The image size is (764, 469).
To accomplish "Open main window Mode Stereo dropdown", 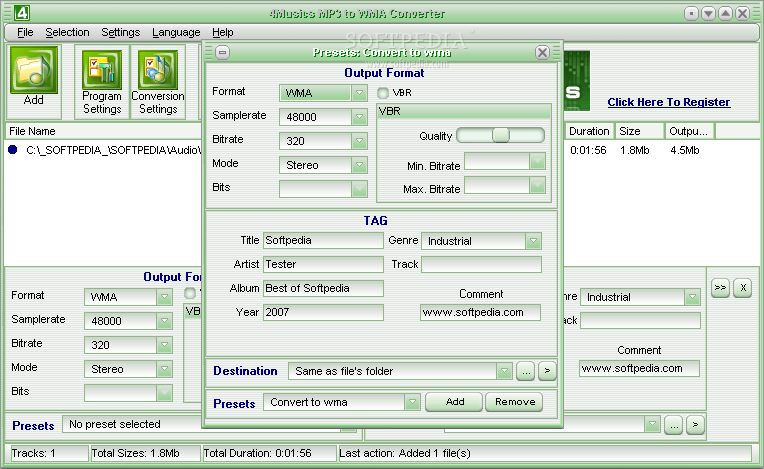I will coord(164,369).
